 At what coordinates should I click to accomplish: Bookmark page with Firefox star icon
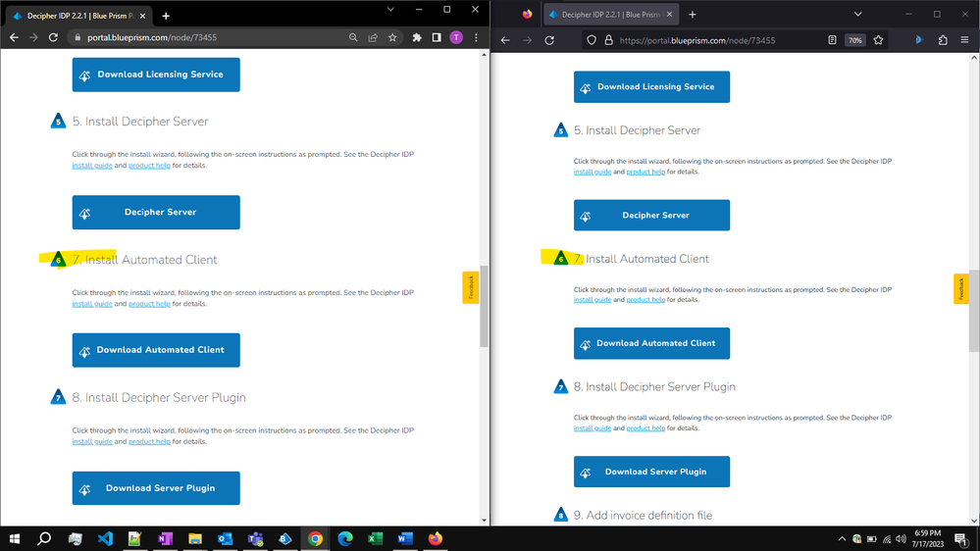click(878, 40)
